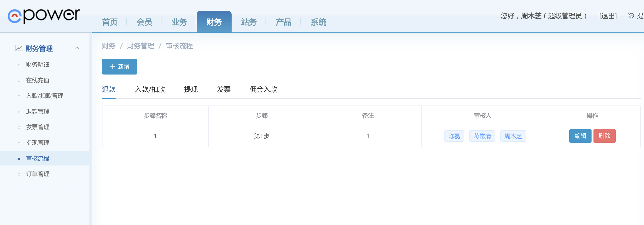Viewport: 644px width, 225px height.
Task: Select the 财务 top navigation tab
Action: pos(214,22)
